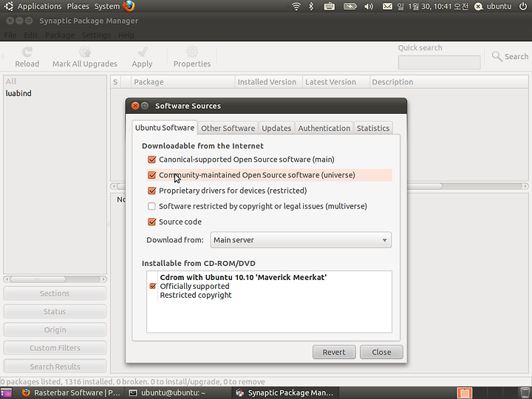Screen dimensions: 532x399
Task: Open the clock date and time menu
Action: click(433, 6)
